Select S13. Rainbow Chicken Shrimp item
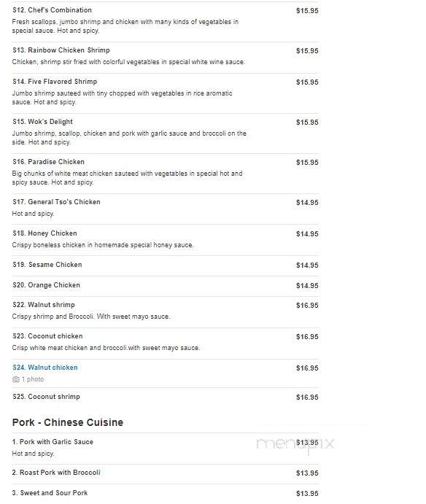Screen dimensions: 426x504 coord(61,50)
